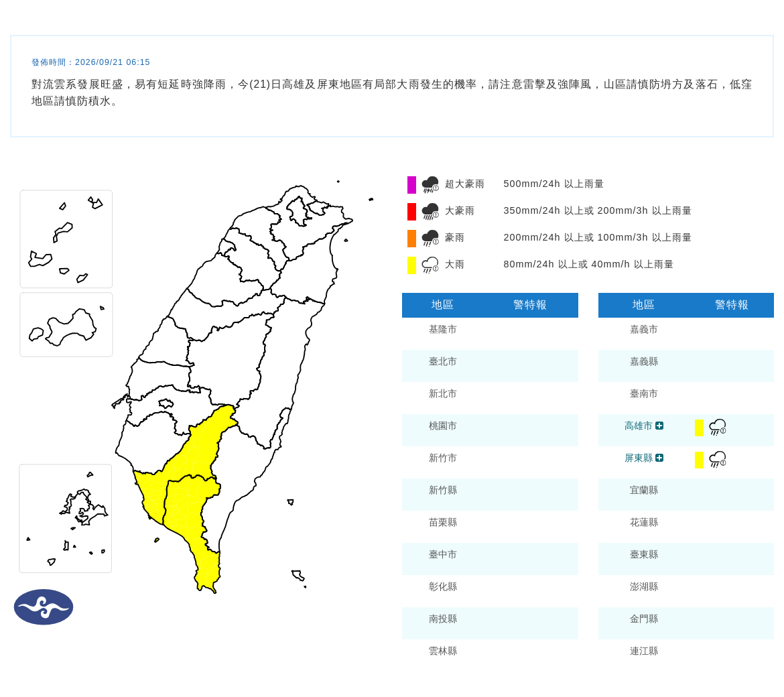784x697 pixels.
Task: Click the extremely torrential rain cloud icon
Action: click(x=430, y=184)
